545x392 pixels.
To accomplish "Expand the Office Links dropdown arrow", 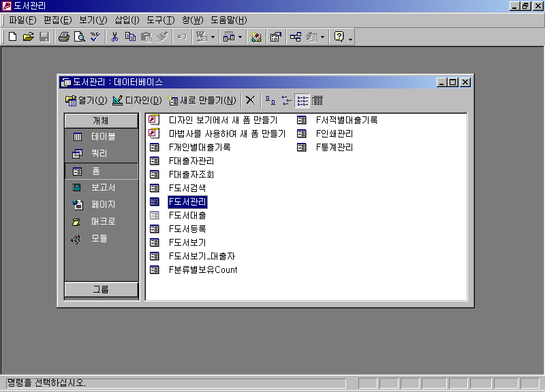I will 213,37.
